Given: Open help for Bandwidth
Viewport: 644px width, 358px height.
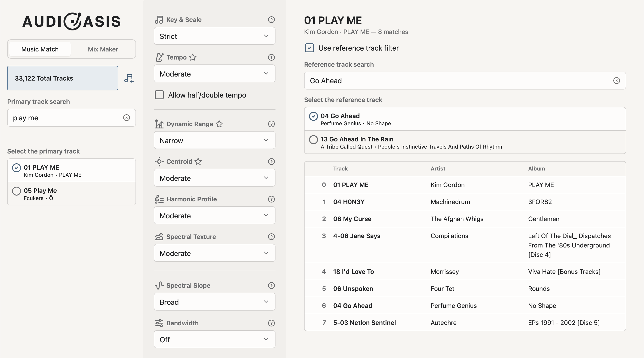Looking at the screenshot, I should [x=271, y=323].
